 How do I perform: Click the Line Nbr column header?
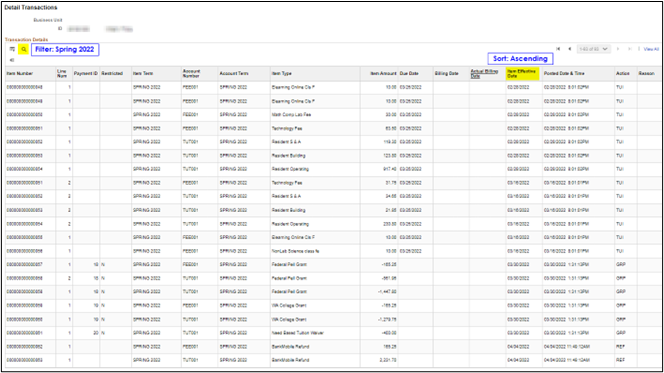62,74
